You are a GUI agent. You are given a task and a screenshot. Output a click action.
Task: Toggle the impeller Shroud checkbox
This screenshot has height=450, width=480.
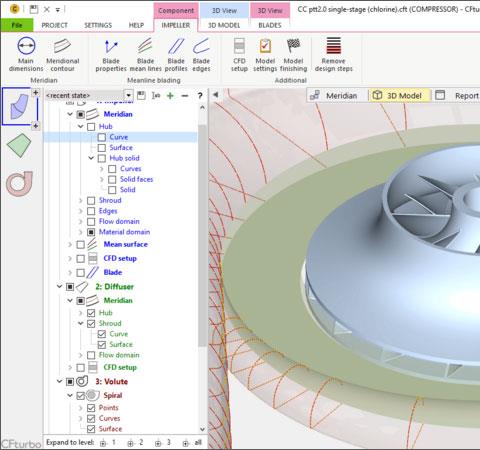pos(91,201)
